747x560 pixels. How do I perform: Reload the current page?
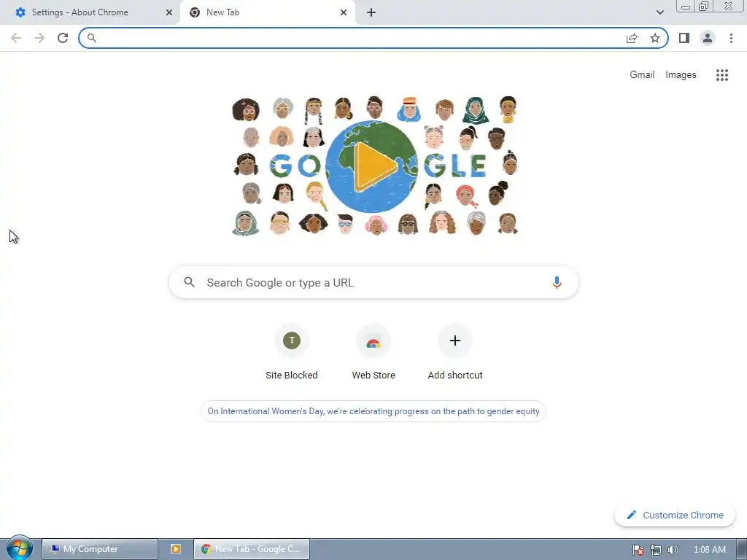coord(63,38)
